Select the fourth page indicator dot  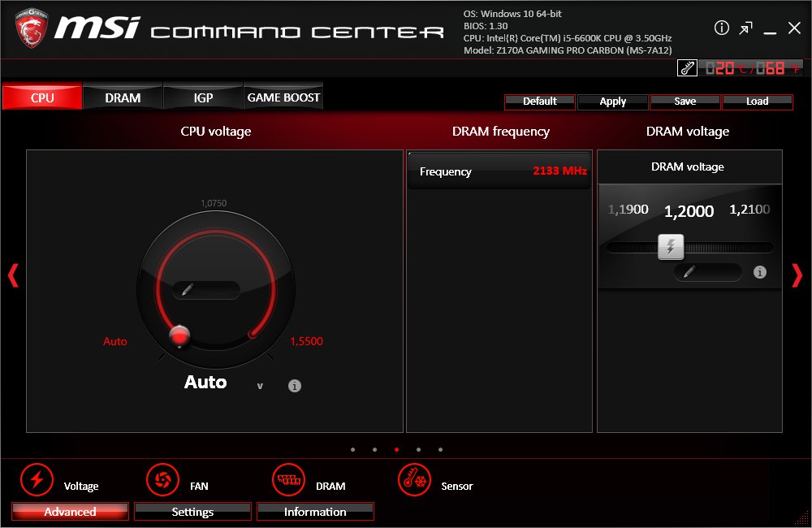[x=418, y=449]
